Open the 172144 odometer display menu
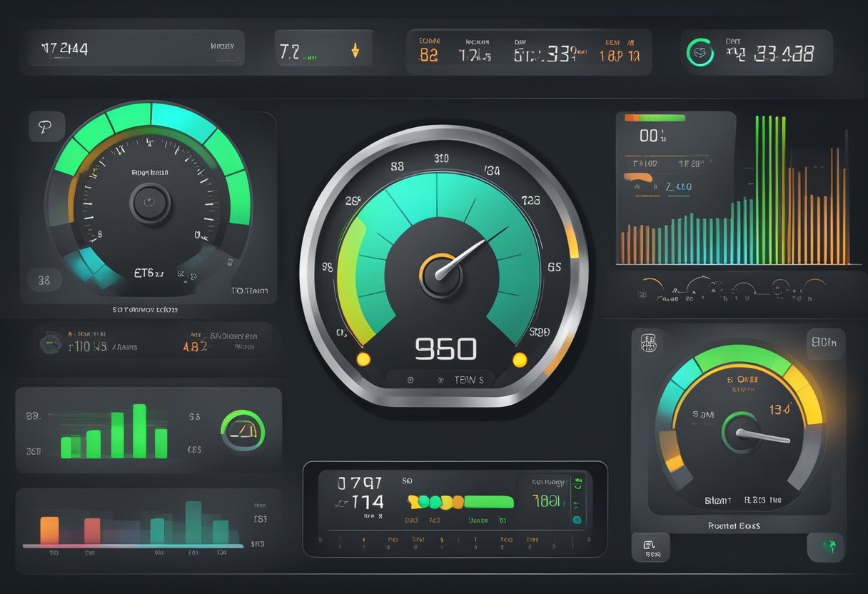 [64, 46]
